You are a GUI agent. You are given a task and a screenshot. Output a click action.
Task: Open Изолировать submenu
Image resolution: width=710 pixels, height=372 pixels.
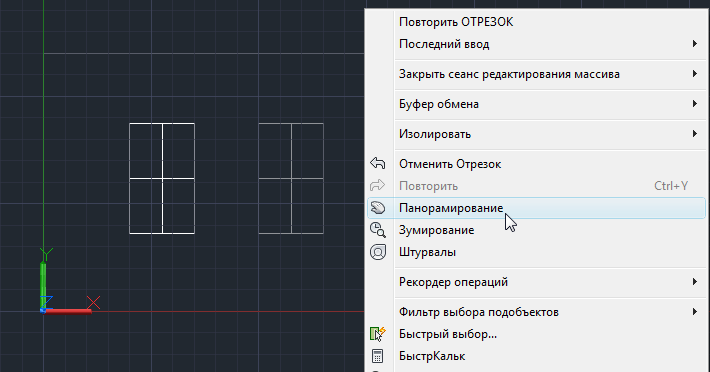536,134
